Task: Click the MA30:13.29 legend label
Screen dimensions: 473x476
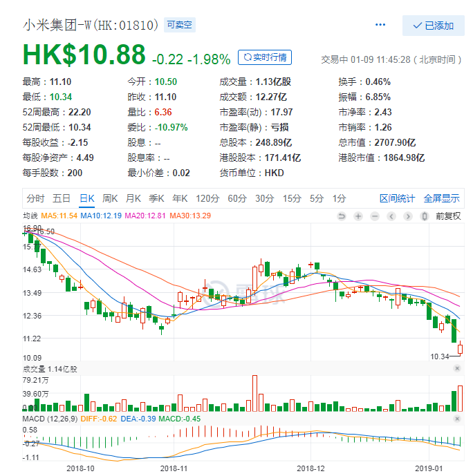Action: 190,216
